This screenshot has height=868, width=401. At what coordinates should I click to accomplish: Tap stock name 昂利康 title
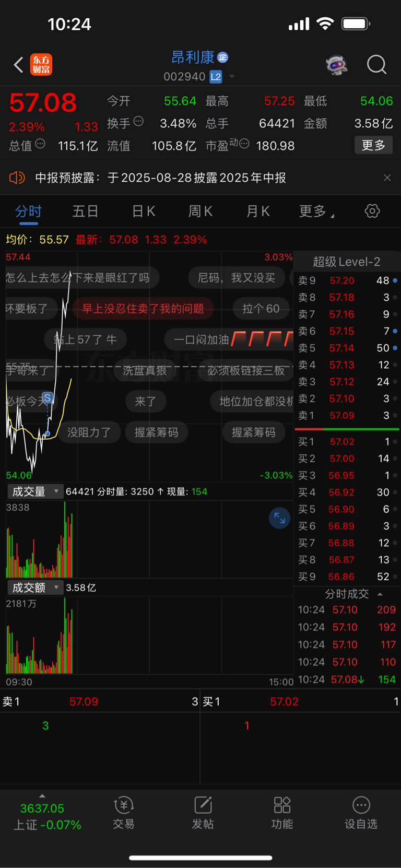(x=193, y=57)
